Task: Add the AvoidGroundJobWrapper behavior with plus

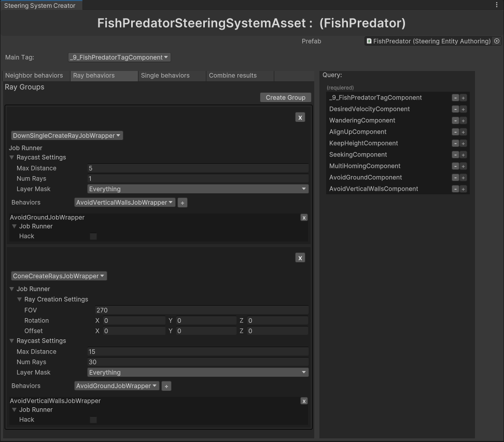Action: click(x=166, y=387)
